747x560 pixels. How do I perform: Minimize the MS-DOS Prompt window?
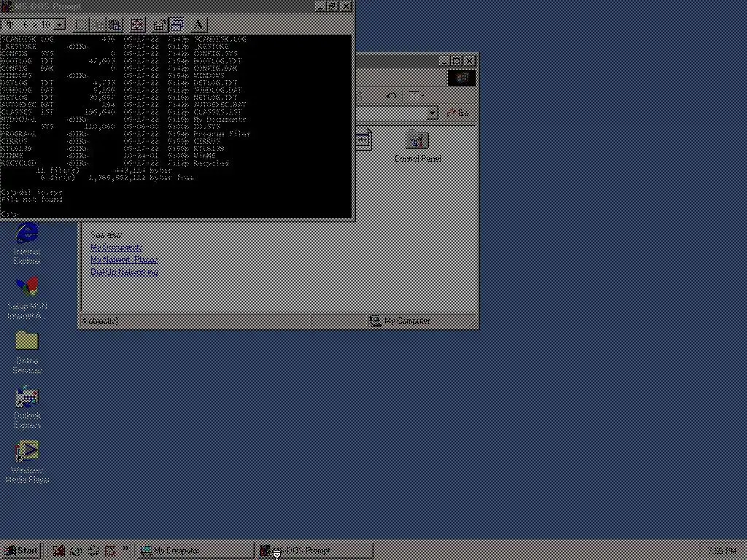320,7
